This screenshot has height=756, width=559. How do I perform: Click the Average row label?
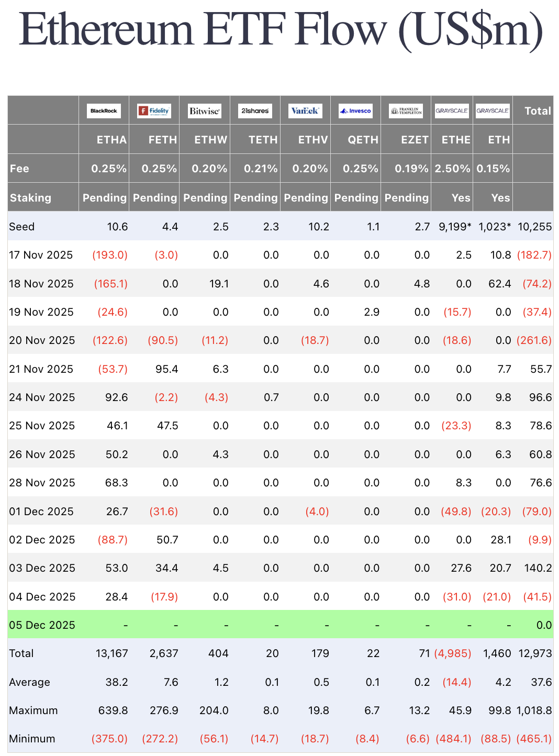(30, 682)
